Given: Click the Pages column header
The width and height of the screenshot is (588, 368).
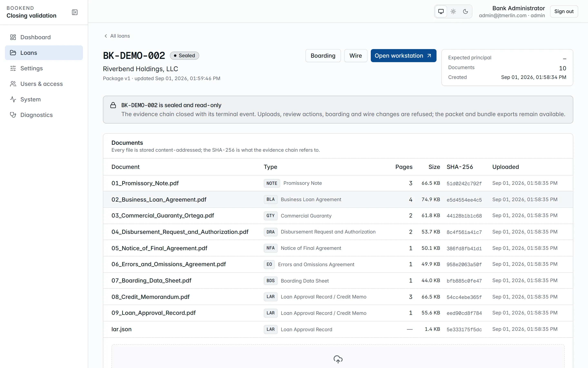Looking at the screenshot, I should pyautogui.click(x=404, y=167).
